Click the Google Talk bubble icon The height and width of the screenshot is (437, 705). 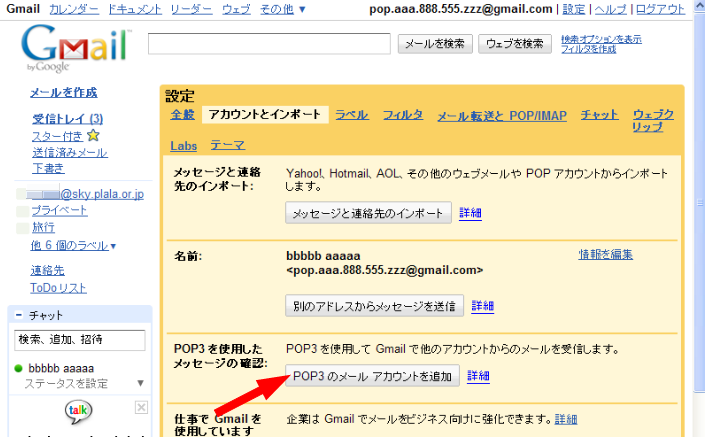pyautogui.click(x=78, y=412)
